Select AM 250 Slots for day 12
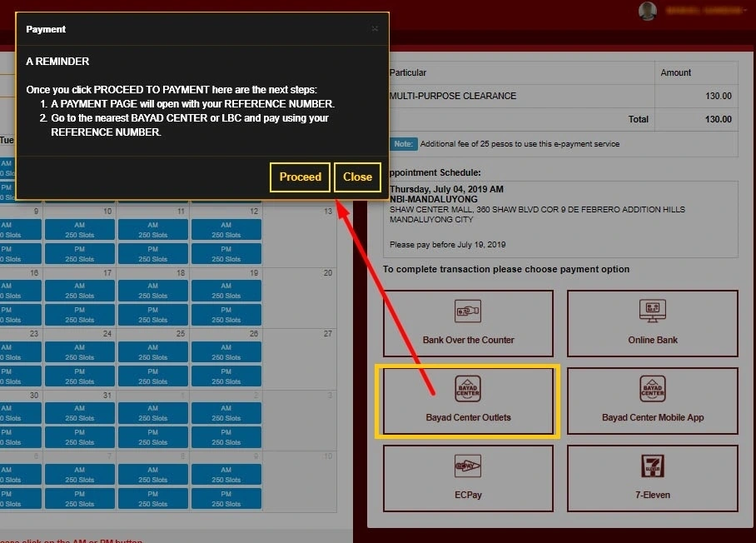756x543 pixels. point(226,230)
